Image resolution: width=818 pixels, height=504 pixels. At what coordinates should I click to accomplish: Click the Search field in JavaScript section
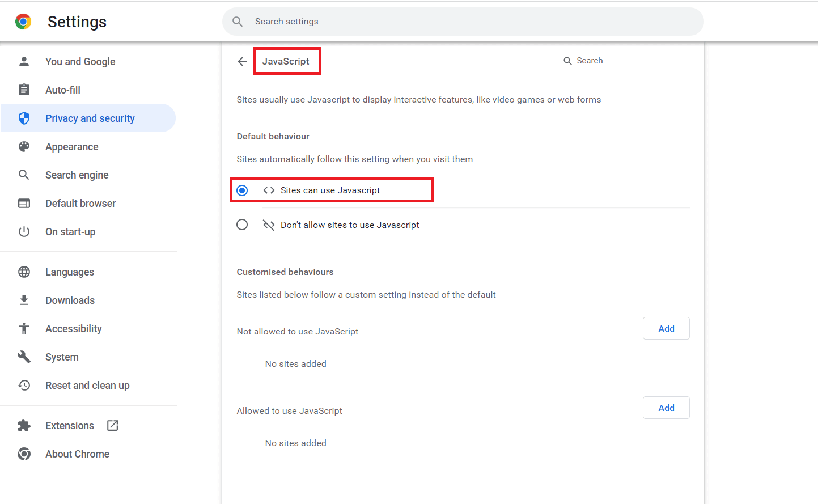click(633, 61)
